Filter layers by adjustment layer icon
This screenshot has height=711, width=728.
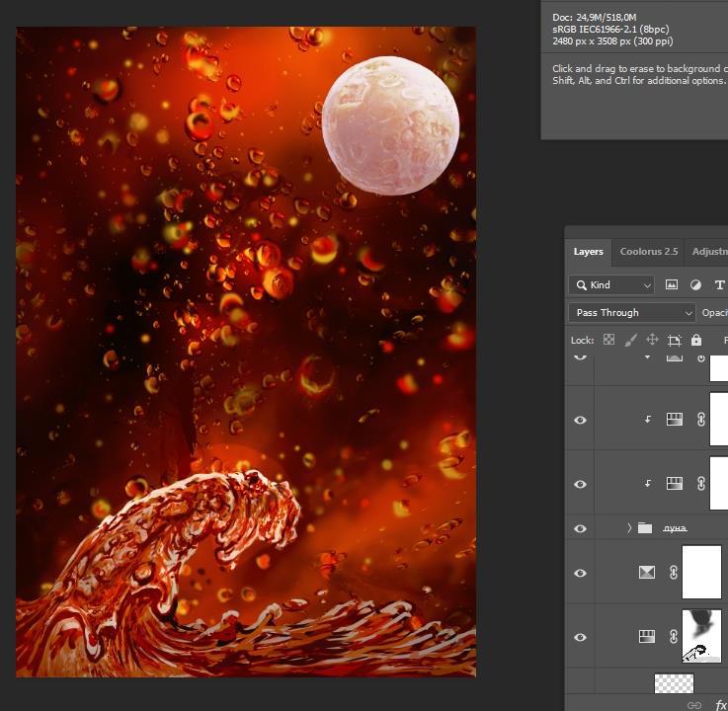(695, 284)
